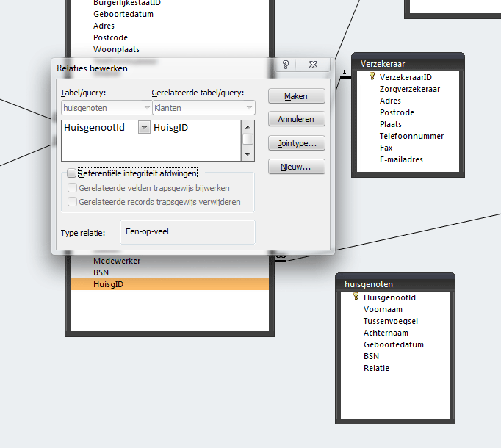
Task: Click the HuisgenootId primary key icon
Action: click(x=356, y=297)
